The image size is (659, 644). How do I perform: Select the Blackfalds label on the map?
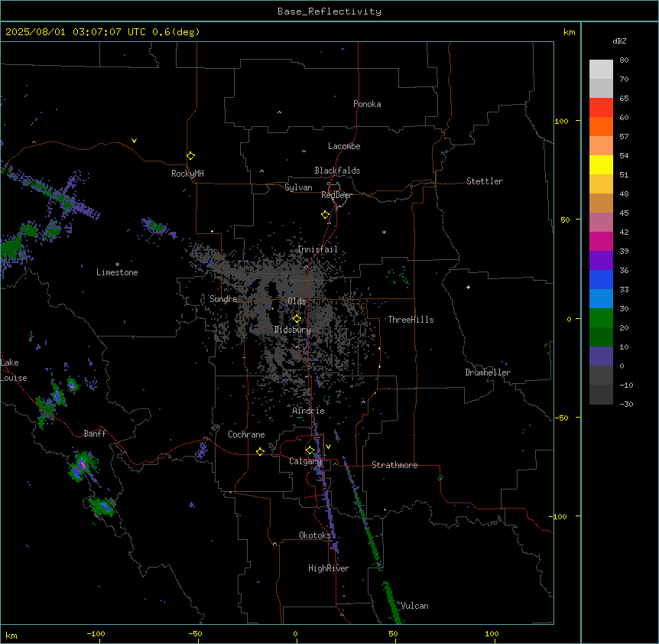pos(337,171)
